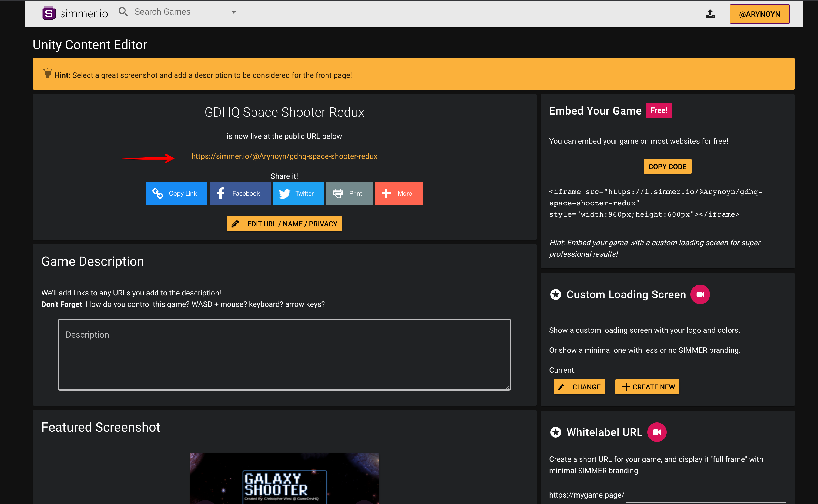Click EDIT URL / NAME / PRIVACY button
The height and width of the screenshot is (504, 818).
(284, 224)
